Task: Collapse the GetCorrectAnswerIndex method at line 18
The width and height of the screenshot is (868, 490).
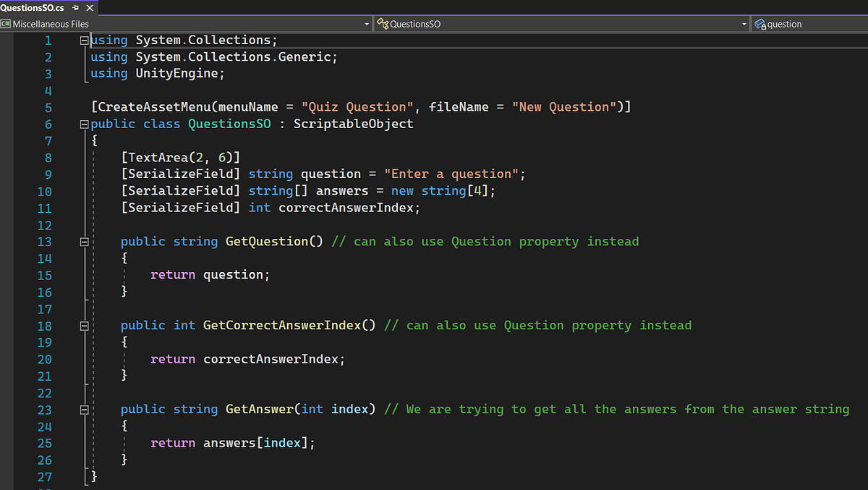Action: tap(84, 326)
